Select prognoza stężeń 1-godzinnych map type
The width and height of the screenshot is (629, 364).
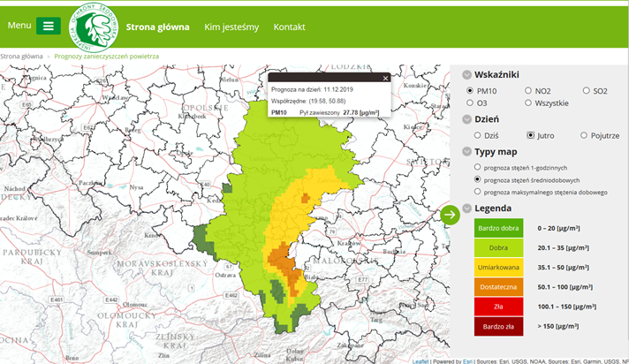[478, 167]
